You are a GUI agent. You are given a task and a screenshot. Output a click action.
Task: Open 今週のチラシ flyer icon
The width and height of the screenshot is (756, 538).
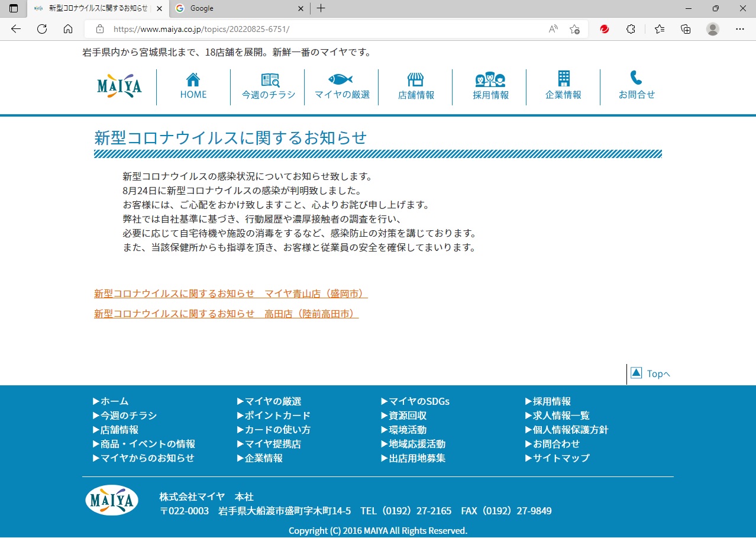(269, 80)
